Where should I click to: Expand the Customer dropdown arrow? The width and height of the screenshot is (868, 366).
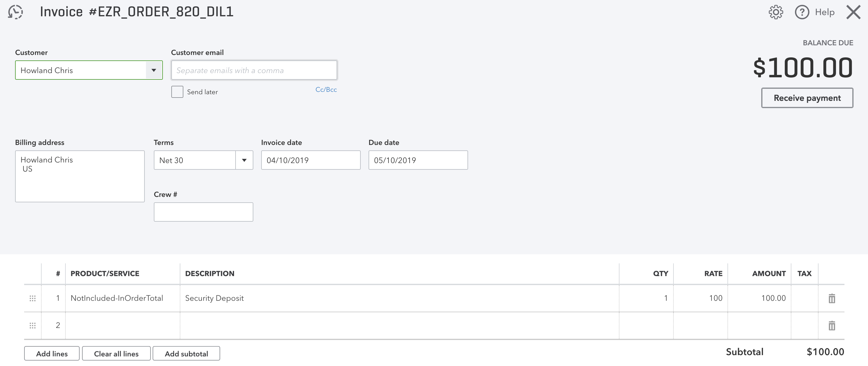154,70
